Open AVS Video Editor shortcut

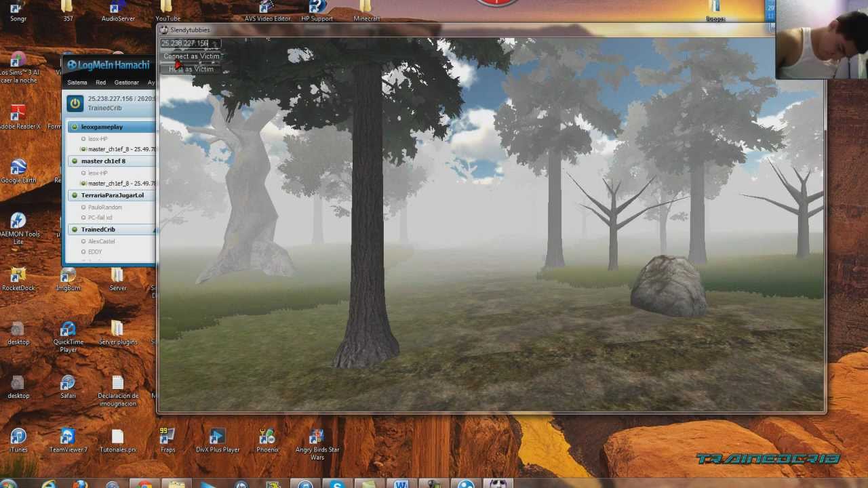(x=267, y=10)
